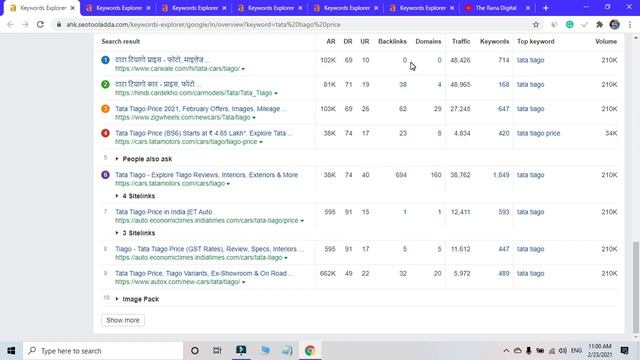Open Tata Tiago - Explore Tiago Reviews link

tap(207, 175)
